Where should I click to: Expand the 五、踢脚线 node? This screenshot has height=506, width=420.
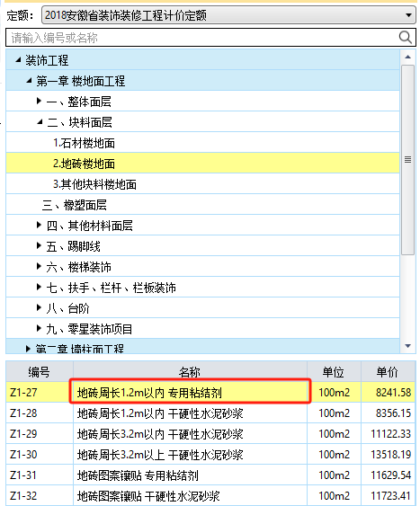click(x=39, y=245)
